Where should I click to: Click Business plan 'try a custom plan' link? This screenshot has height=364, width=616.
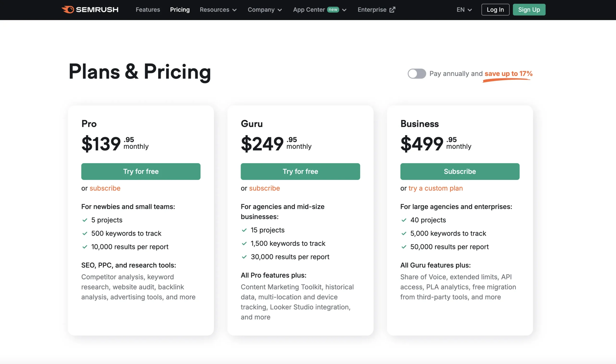click(435, 188)
